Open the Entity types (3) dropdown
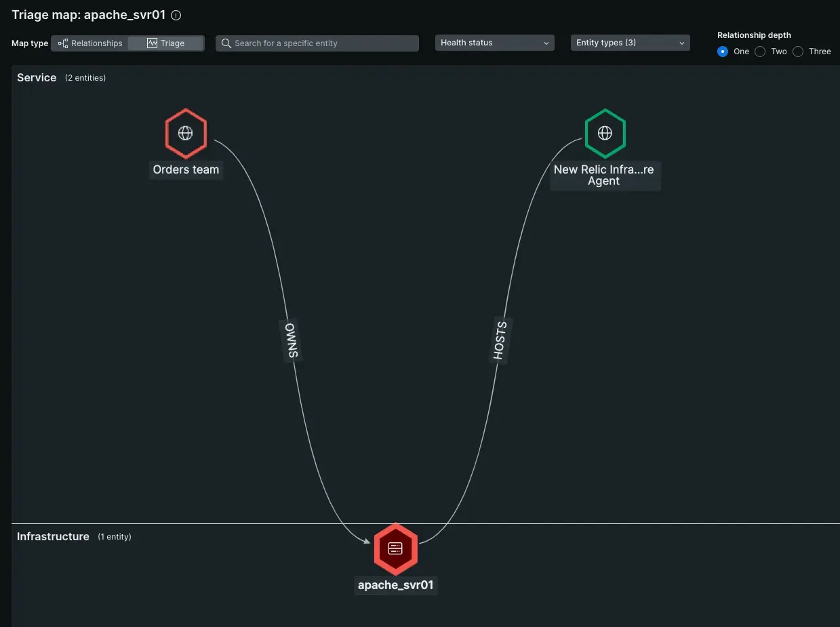The width and height of the screenshot is (840, 627). 631,43
